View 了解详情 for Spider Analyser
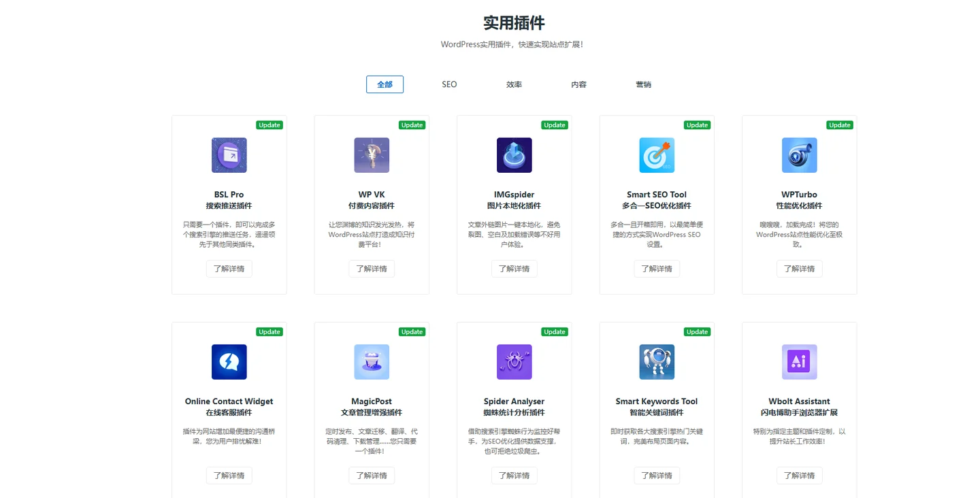Screen dimensions: 980x498 [514, 476]
